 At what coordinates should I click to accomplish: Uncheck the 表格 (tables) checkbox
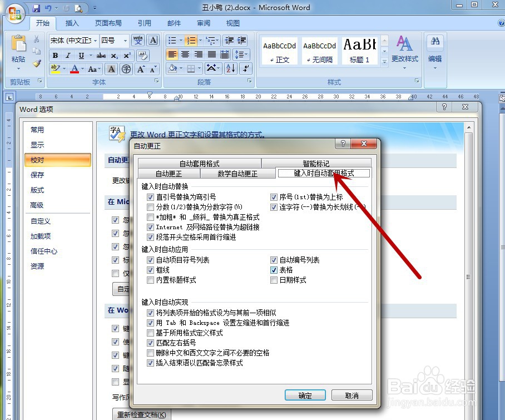coord(274,270)
